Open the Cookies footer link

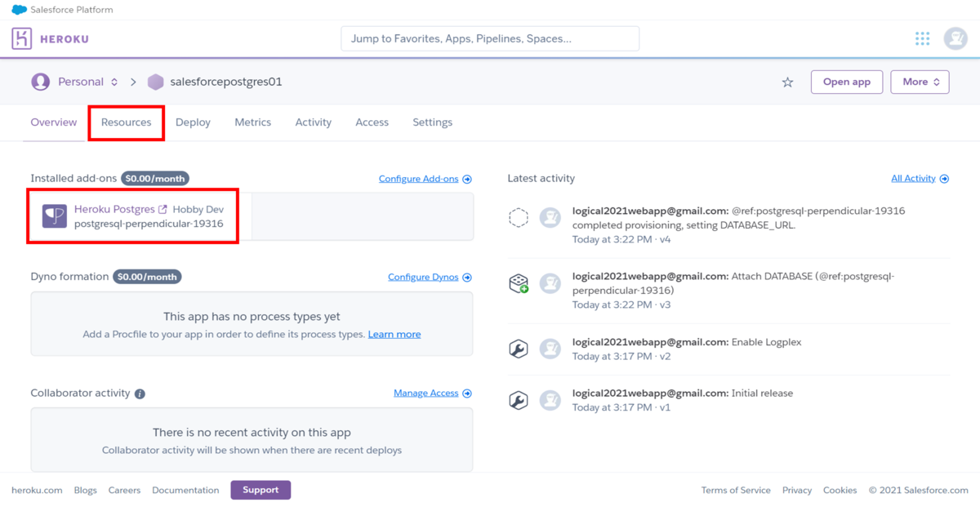pyautogui.click(x=840, y=491)
